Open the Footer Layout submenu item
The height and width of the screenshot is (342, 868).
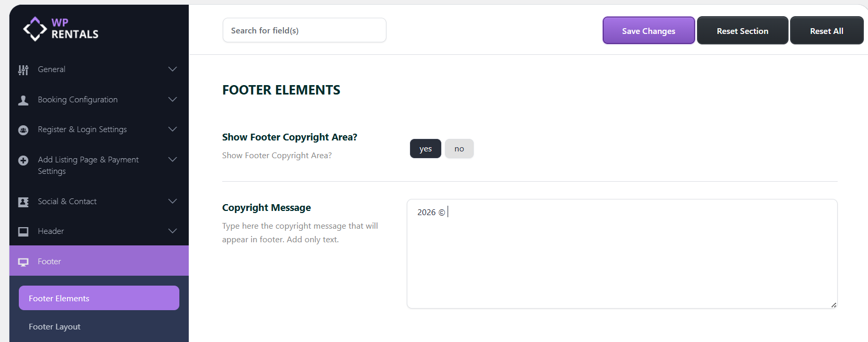pyautogui.click(x=55, y=327)
